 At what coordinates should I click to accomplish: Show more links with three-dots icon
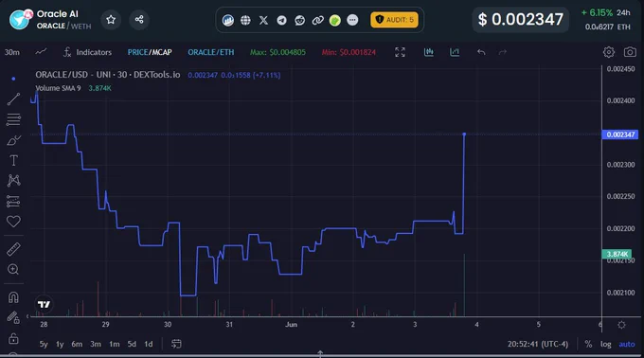click(352, 20)
